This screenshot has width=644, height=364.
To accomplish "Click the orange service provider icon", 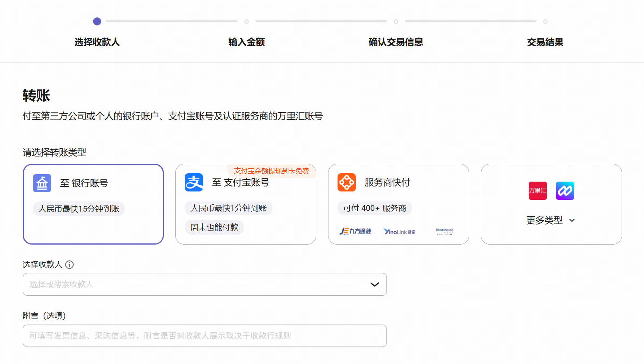I will 347,182.
